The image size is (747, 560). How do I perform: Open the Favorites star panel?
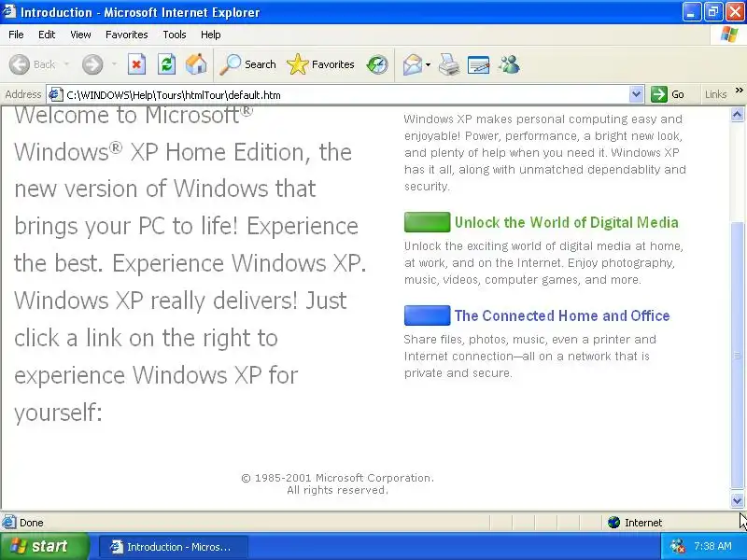320,64
